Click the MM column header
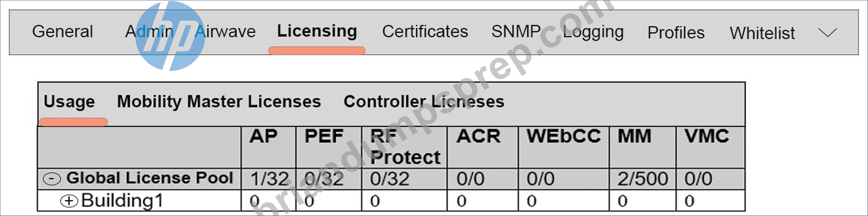The image size is (868, 216). pyautogui.click(x=634, y=137)
